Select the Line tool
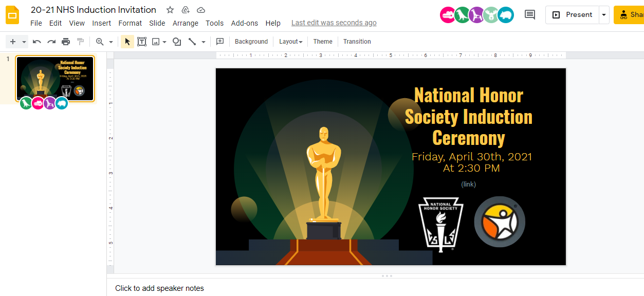 192,42
